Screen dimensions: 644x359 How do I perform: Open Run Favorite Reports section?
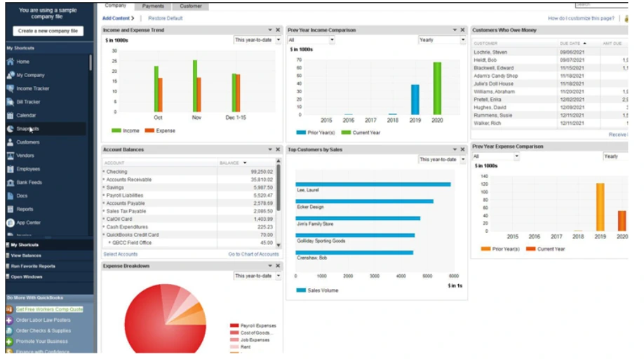click(x=49, y=266)
